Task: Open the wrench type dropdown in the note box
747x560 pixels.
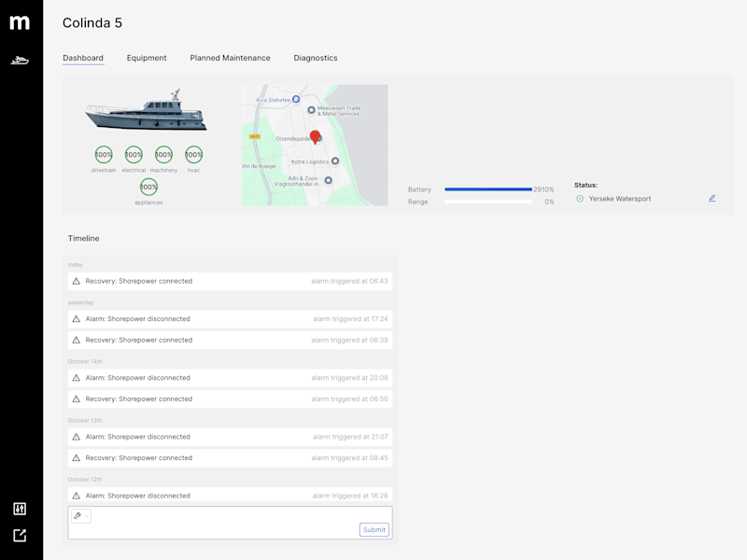Action: (x=81, y=516)
